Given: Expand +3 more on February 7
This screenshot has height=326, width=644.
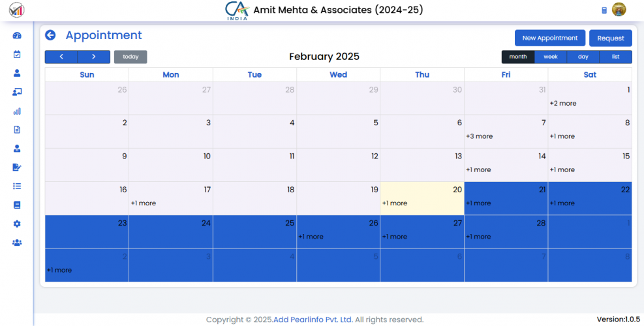Looking at the screenshot, I should click(480, 136).
